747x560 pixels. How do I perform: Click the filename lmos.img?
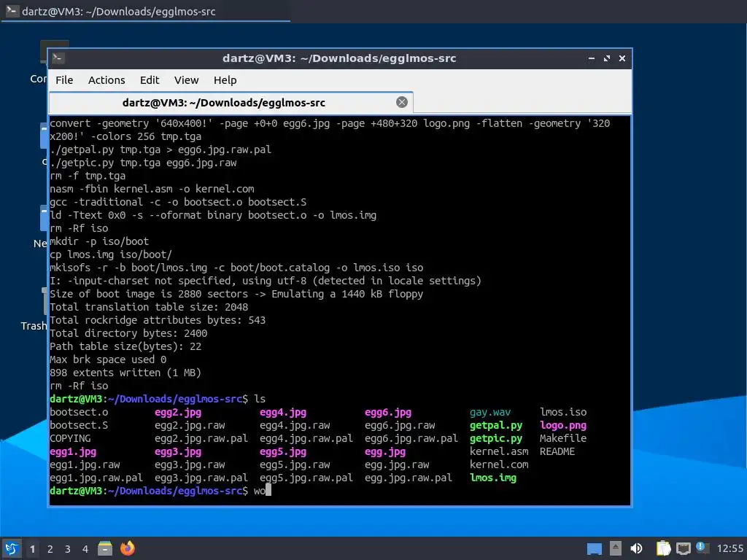click(493, 478)
